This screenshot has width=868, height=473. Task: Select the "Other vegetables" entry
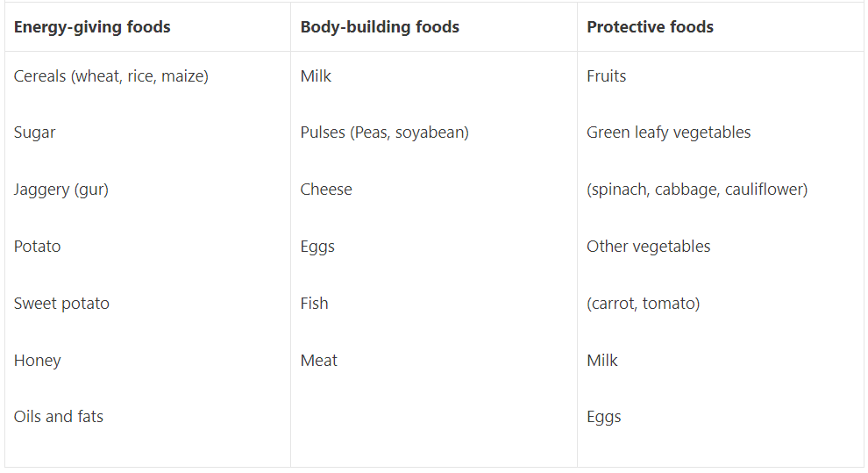[x=648, y=247]
